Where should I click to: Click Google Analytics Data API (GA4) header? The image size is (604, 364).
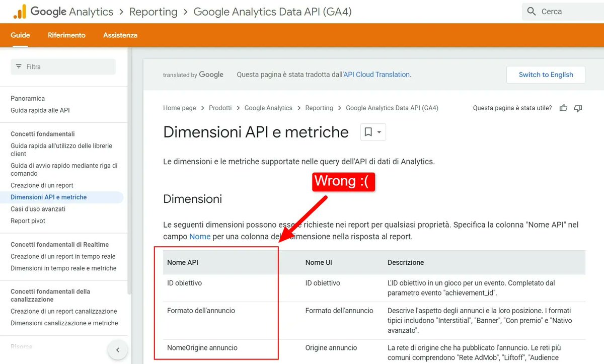click(x=273, y=12)
